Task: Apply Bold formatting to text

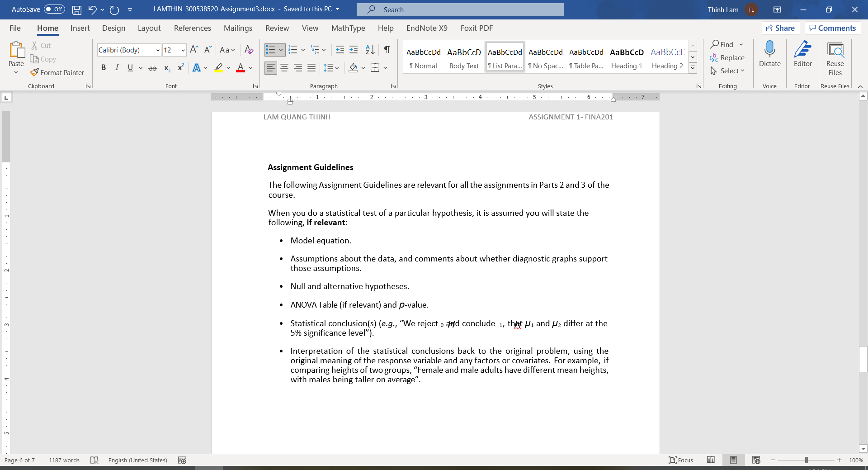Action: pyautogui.click(x=104, y=67)
